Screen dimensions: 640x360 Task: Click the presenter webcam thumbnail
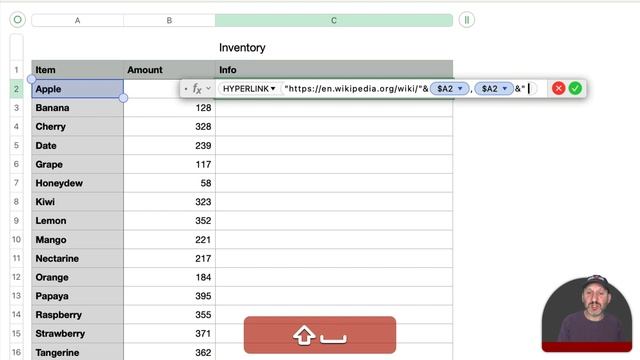[x=587, y=313]
